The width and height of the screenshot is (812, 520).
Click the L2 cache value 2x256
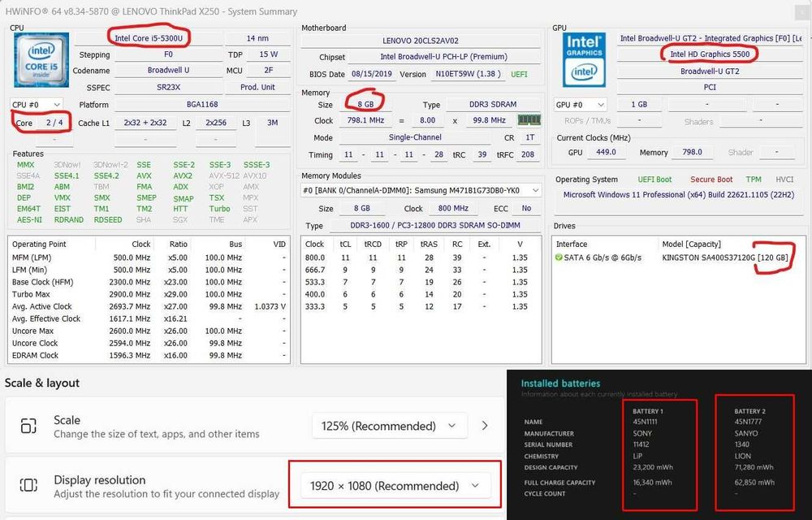pyautogui.click(x=216, y=123)
